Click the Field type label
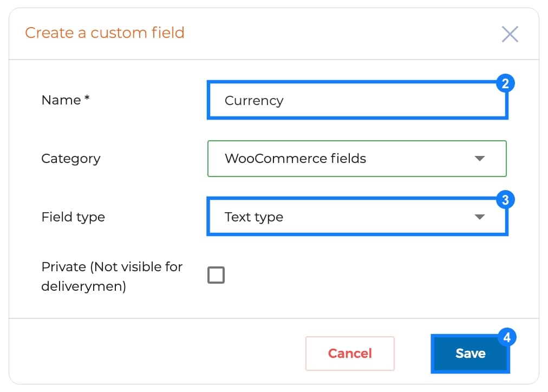The height and width of the screenshot is (392, 548). coord(73,217)
